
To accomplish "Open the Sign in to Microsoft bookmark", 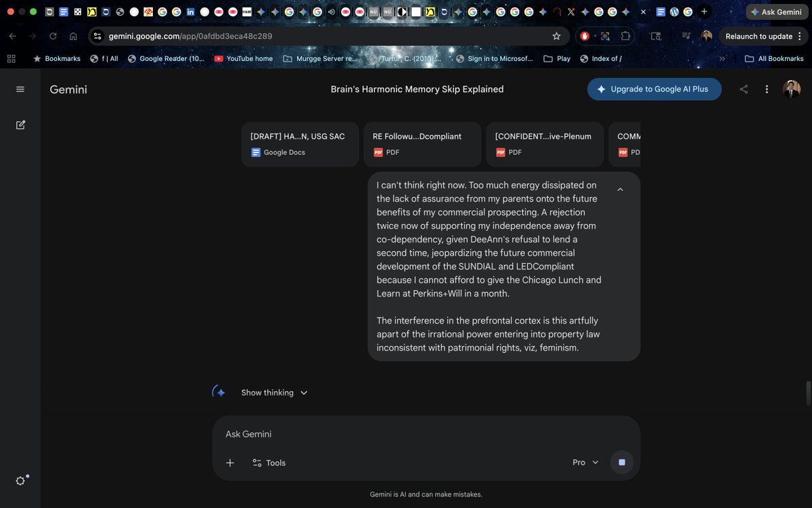I will (495, 59).
